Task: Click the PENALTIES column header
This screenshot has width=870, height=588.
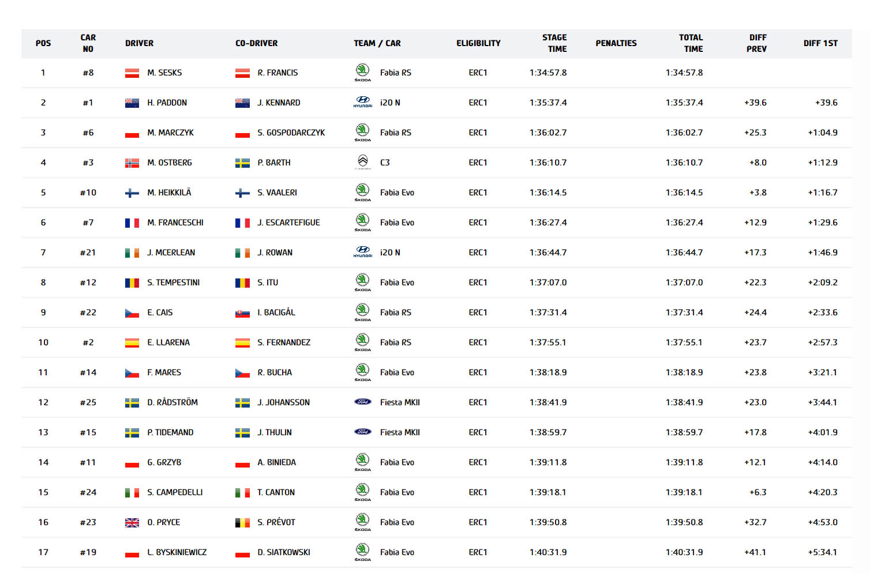Action: [616, 43]
